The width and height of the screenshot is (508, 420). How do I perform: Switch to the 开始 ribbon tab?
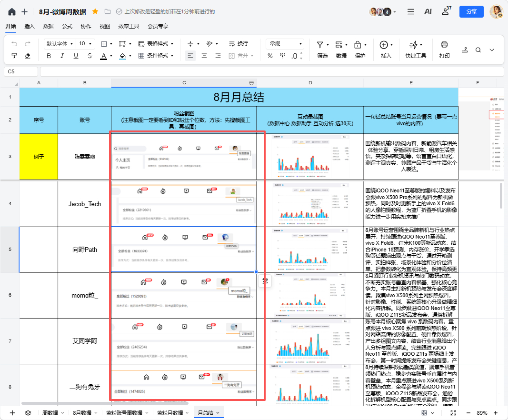coord(10,26)
